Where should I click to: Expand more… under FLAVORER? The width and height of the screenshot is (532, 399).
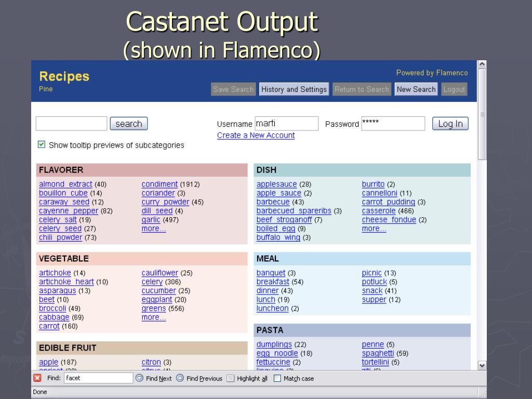click(154, 229)
